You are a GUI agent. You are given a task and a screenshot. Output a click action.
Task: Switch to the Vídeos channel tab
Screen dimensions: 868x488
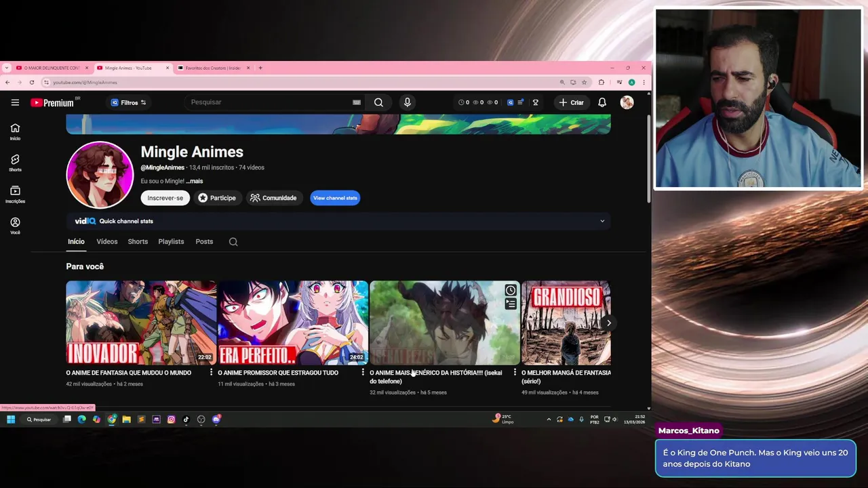click(106, 241)
